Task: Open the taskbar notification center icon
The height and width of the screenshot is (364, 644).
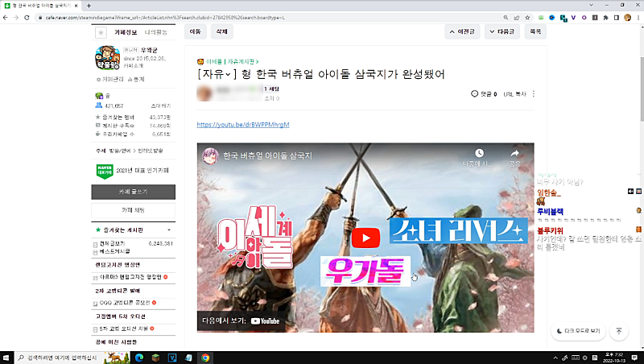Action: point(635,358)
